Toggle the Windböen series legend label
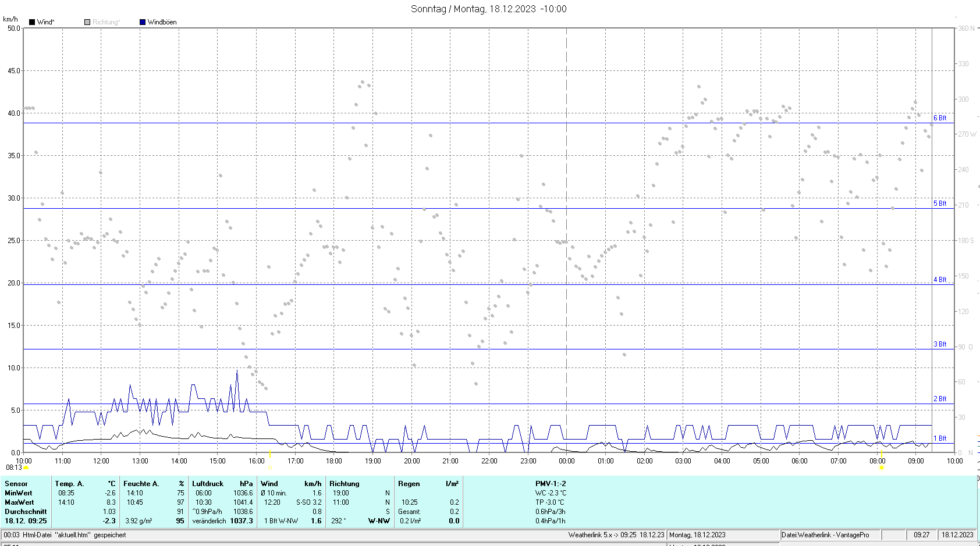The width and height of the screenshot is (980, 546). coord(162,22)
